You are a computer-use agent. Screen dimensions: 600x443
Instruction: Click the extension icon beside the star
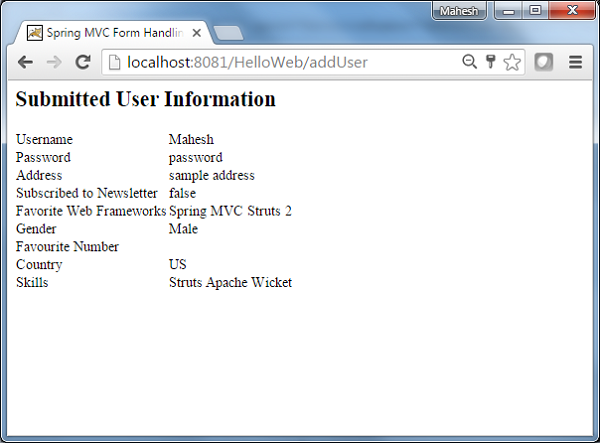tap(543, 62)
